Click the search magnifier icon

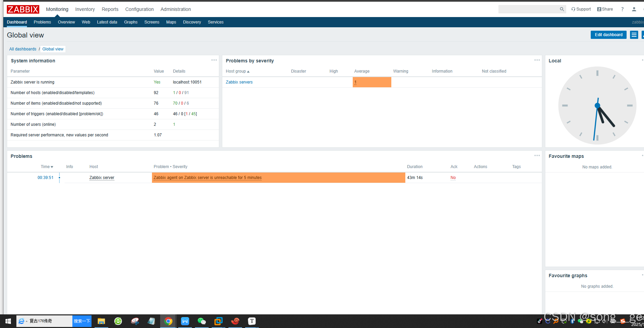pos(562,9)
